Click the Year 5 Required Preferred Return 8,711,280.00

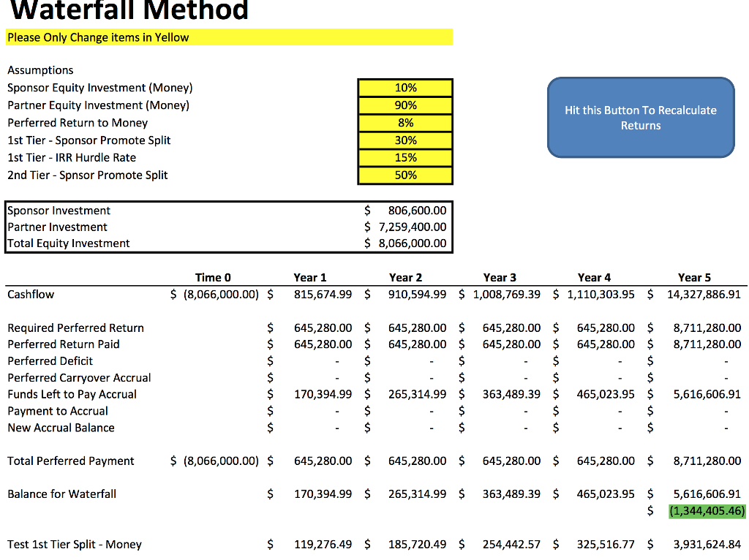point(707,328)
